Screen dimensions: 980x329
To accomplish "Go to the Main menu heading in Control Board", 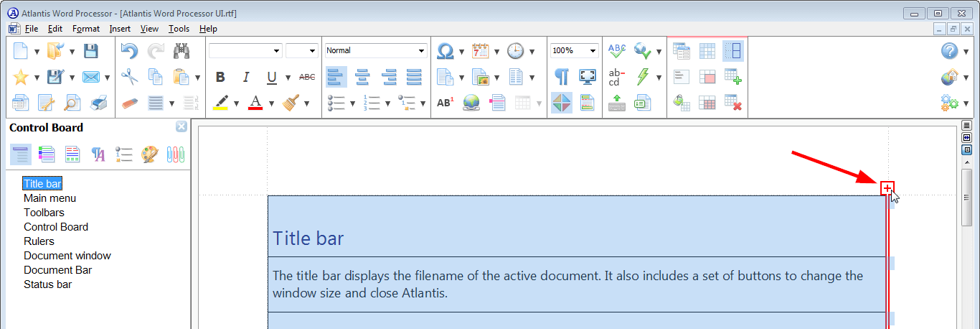I will point(50,198).
